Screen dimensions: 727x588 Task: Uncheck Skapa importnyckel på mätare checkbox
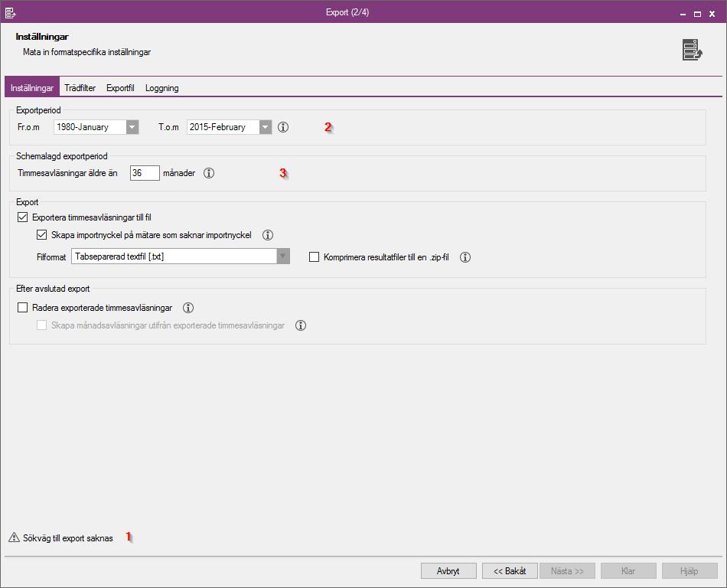click(42, 234)
